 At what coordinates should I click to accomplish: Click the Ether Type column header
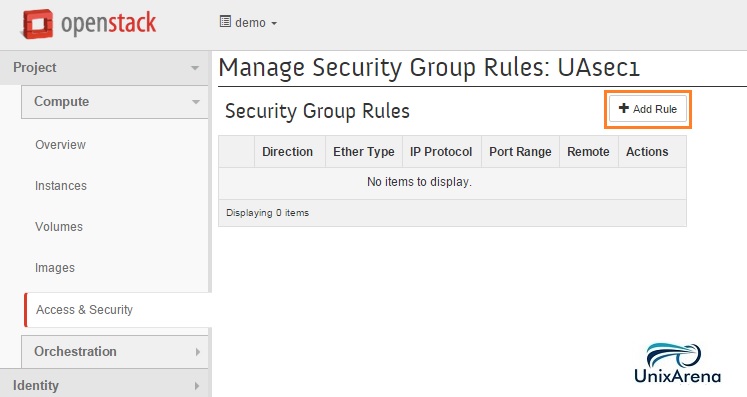(x=364, y=152)
